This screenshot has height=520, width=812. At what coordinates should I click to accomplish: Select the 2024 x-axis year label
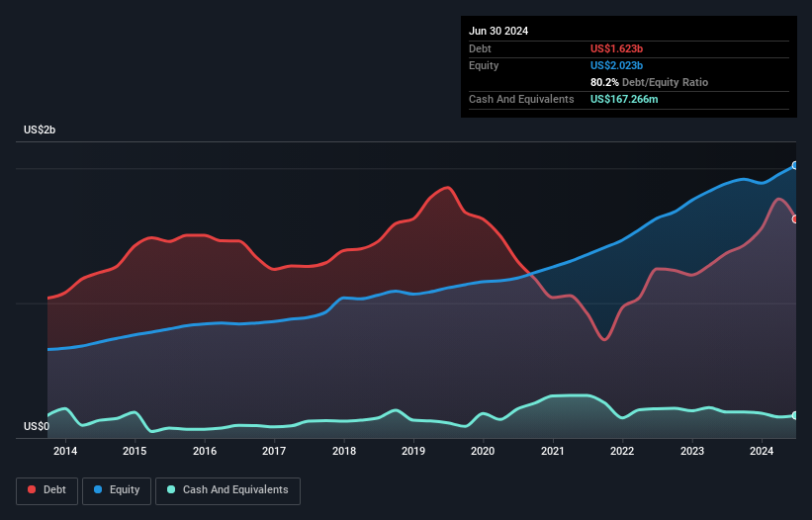(762, 452)
